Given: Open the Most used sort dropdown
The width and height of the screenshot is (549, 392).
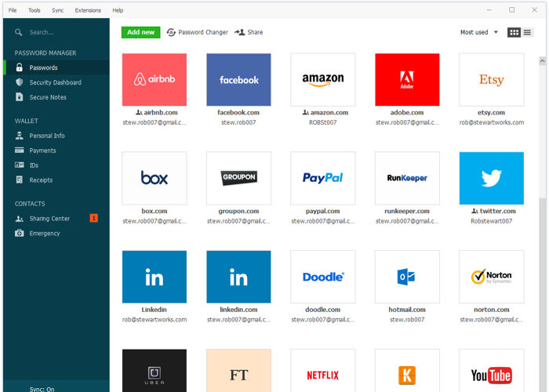Looking at the screenshot, I should click(x=478, y=32).
